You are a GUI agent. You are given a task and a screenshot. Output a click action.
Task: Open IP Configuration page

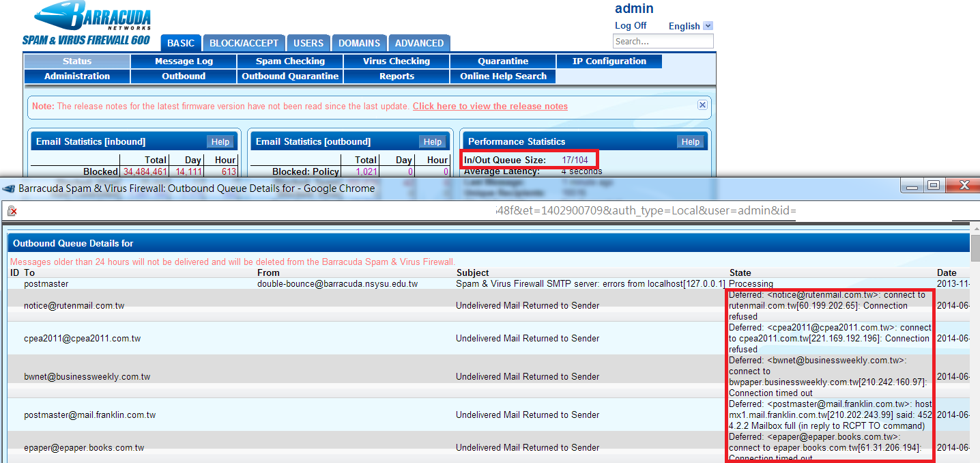pos(609,61)
